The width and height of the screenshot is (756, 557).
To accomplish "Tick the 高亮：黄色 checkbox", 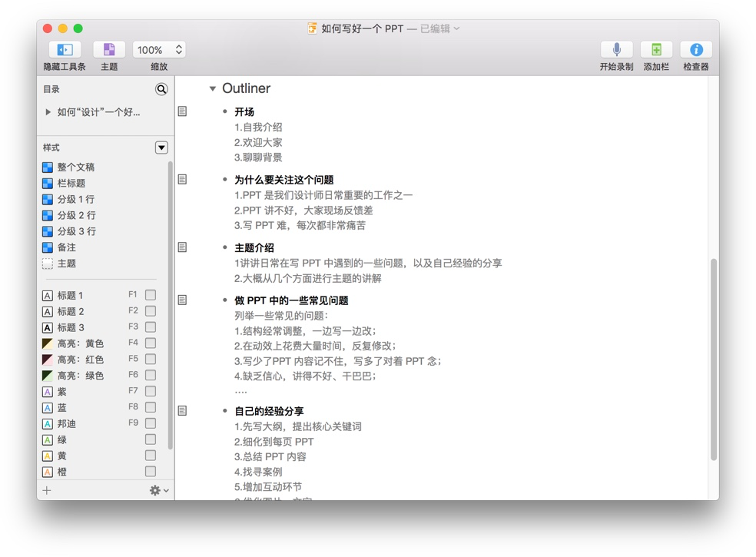I will 151,343.
